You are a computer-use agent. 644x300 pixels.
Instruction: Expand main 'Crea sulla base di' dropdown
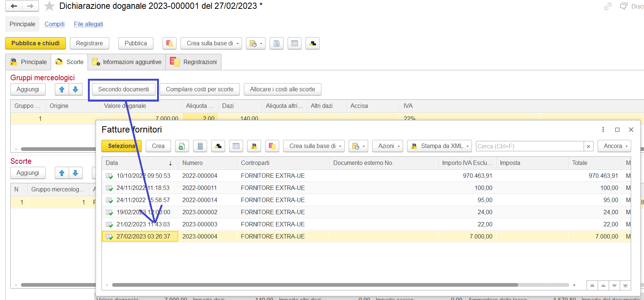(211, 43)
